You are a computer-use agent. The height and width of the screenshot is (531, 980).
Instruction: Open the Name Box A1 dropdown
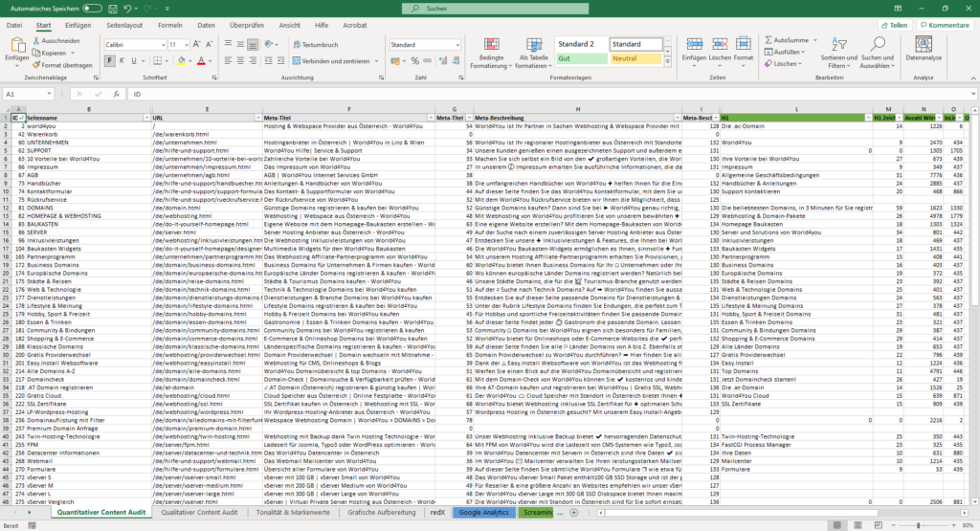click(50, 95)
